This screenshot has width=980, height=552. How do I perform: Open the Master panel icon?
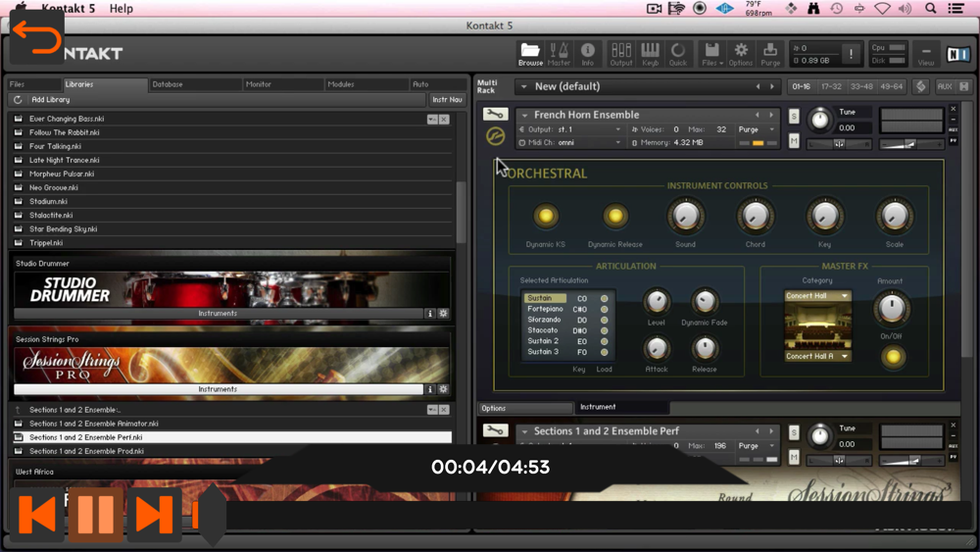559,54
